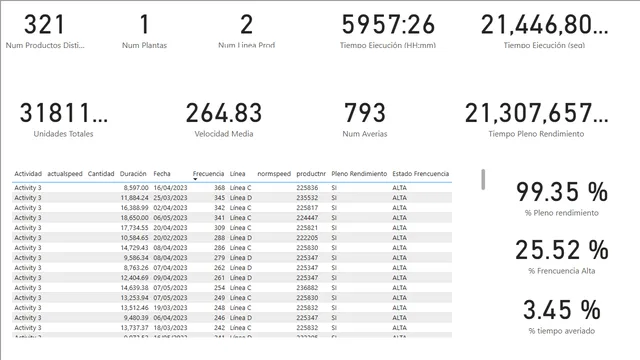640x360 pixels.
Task: Click product number cell 222205
Action: coord(307,238)
